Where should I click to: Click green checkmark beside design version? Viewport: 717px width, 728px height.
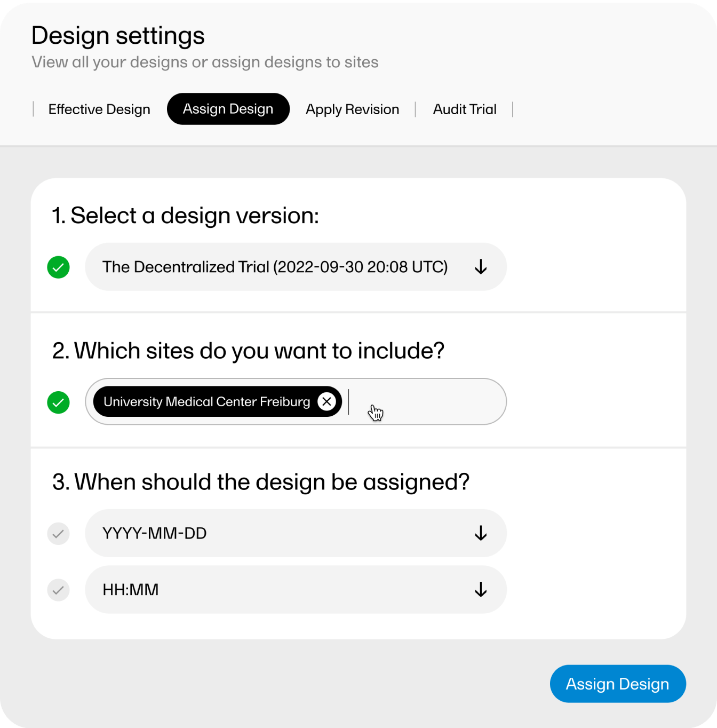click(x=59, y=267)
